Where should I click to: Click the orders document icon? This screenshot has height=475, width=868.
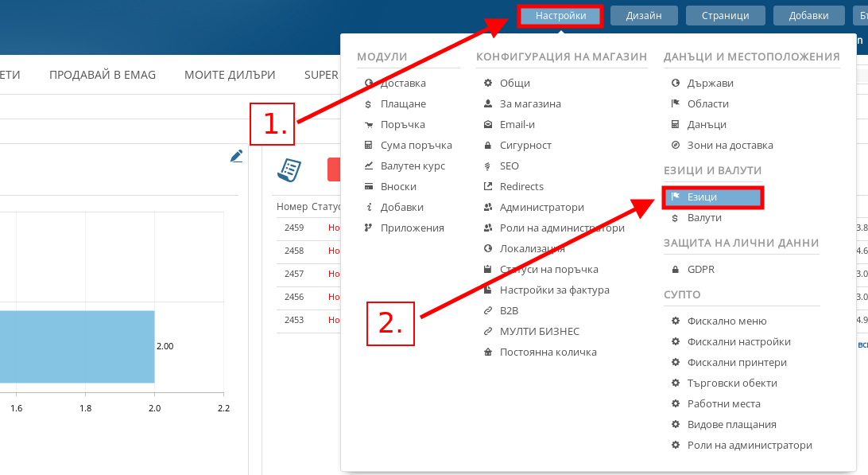pos(289,169)
